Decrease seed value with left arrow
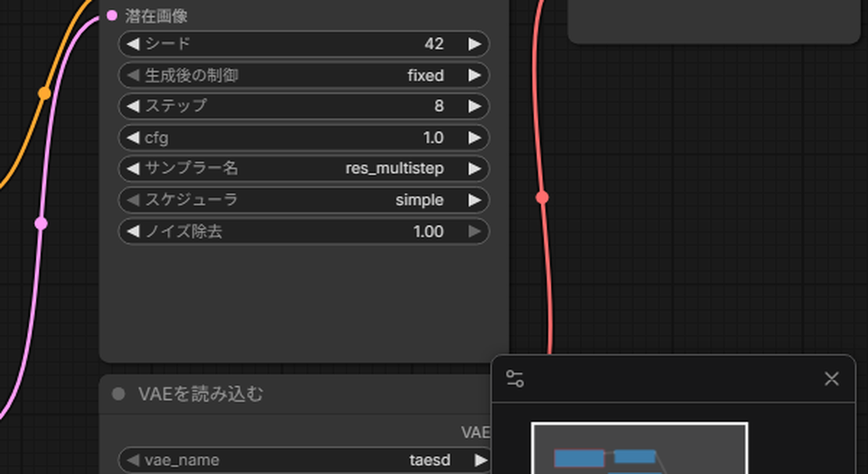Image resolution: width=868 pixels, height=474 pixels. 133,44
